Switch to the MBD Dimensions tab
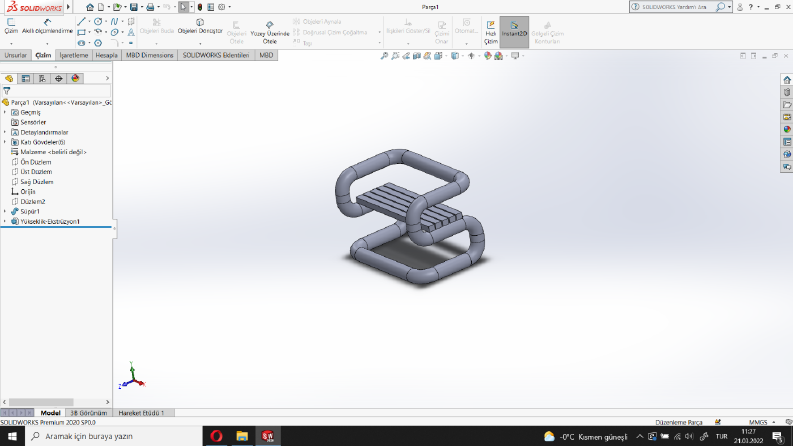Screen dimensions: 793x446 pyautogui.click(x=149, y=55)
